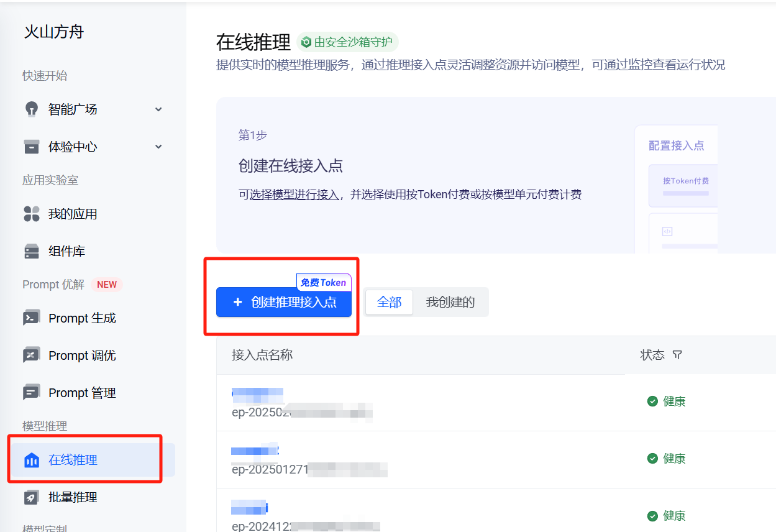
Task: Click the 批量推理 rocket icon
Action: tap(32, 497)
